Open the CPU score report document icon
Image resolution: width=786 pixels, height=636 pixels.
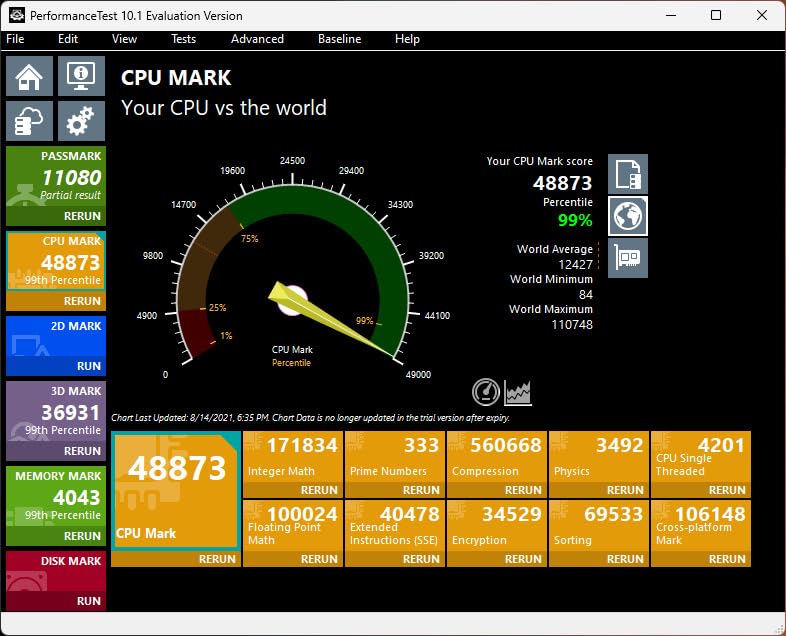(x=628, y=174)
